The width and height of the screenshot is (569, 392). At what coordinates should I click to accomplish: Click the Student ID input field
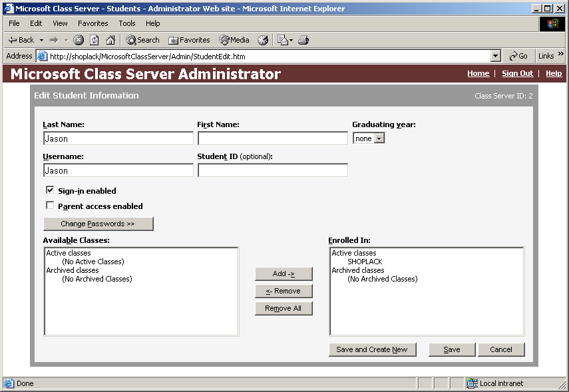pyautogui.click(x=273, y=170)
